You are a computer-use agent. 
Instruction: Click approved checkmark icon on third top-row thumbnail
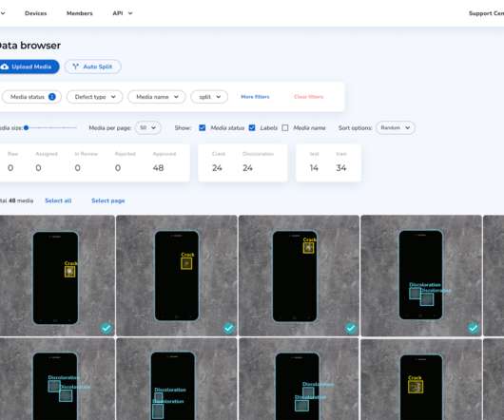point(351,328)
